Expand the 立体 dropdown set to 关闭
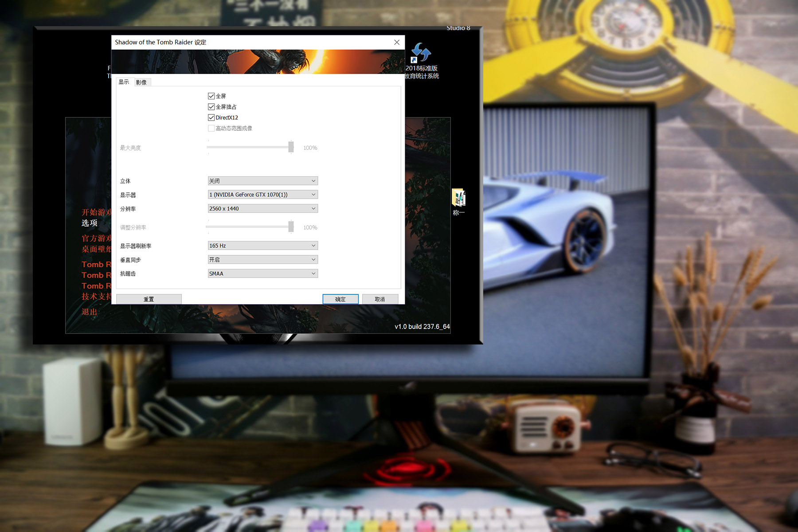This screenshot has height=532, width=798. point(262,181)
